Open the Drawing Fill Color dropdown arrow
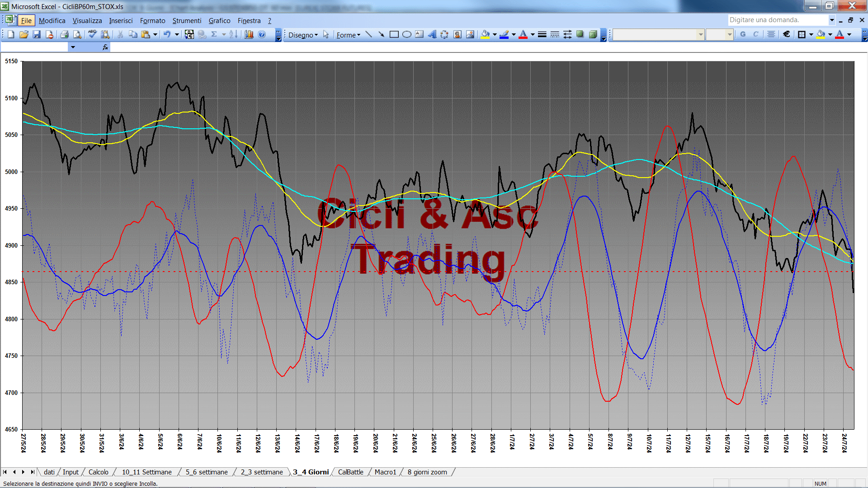Image resolution: width=868 pixels, height=488 pixels. click(495, 34)
